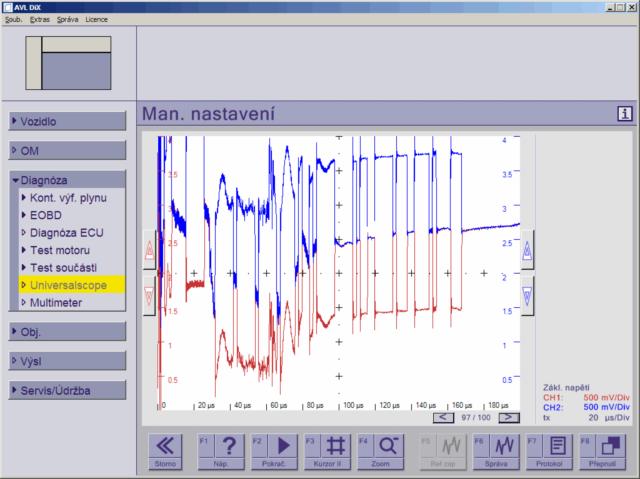Collapse the Diagnóza section
Screen dimensions: 640x479
tap(67, 180)
